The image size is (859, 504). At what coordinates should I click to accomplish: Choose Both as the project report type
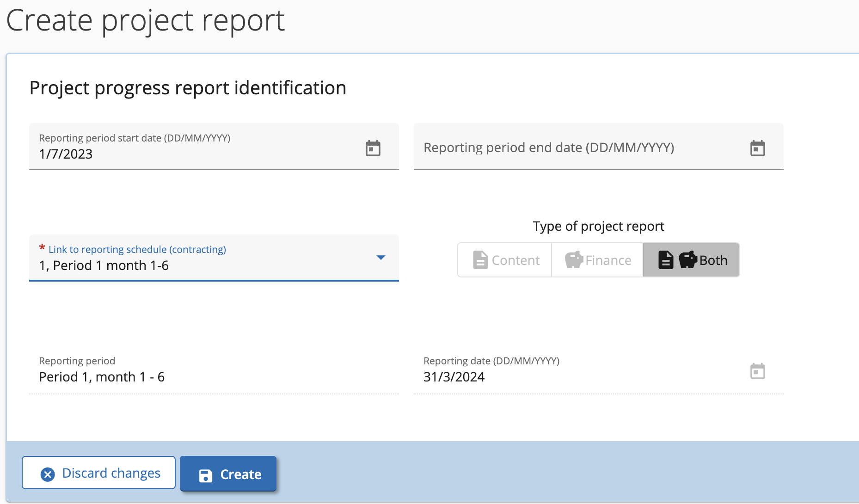tap(691, 260)
